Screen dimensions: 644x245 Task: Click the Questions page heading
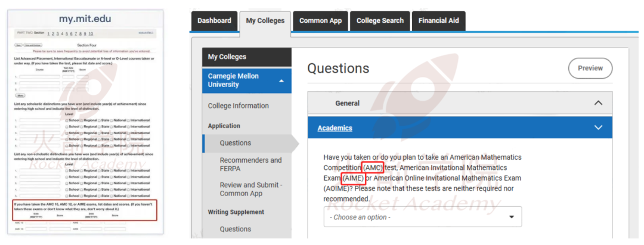338,68
